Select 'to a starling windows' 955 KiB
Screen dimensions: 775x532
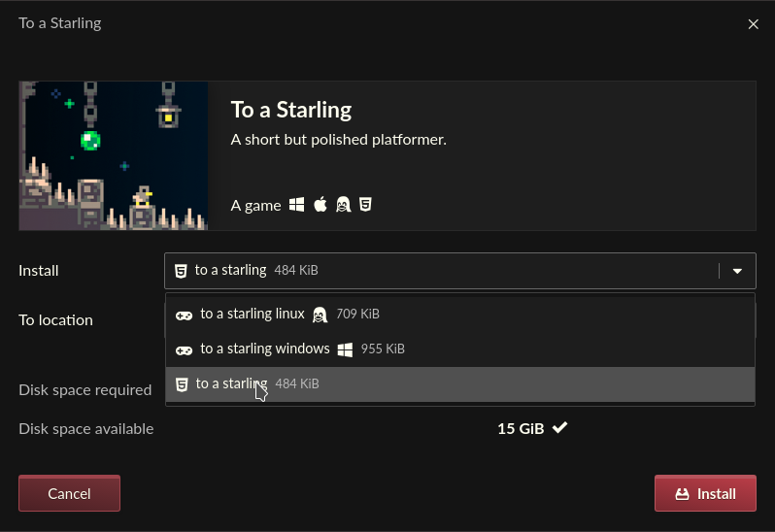[x=460, y=349]
